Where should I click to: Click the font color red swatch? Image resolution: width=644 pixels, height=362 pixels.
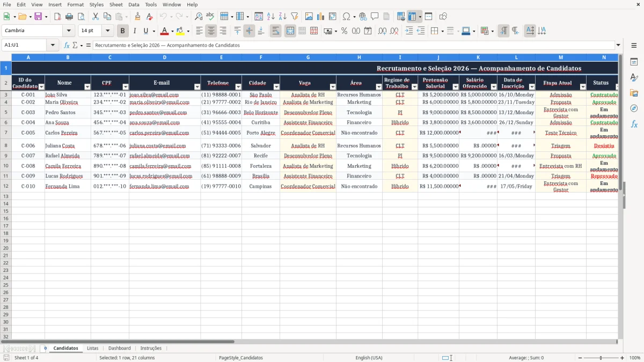click(x=165, y=31)
